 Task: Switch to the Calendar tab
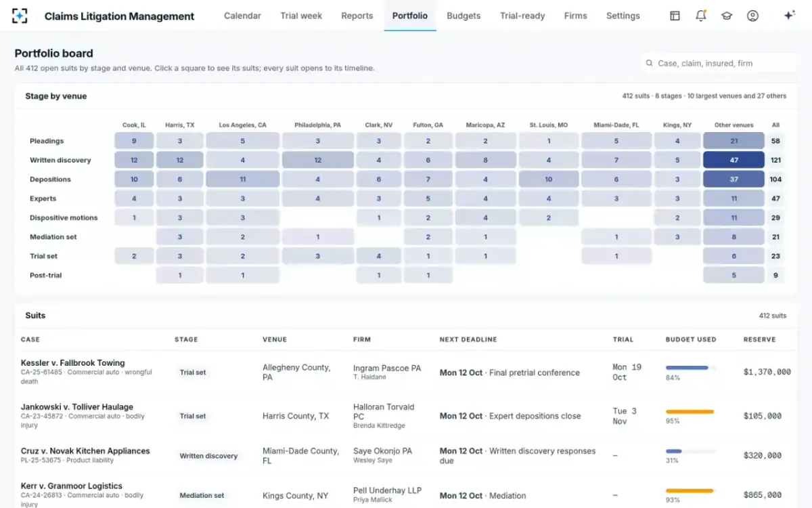[x=242, y=16]
